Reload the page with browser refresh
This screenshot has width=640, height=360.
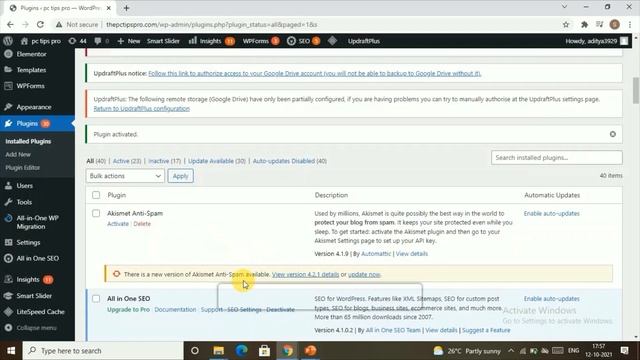point(40,24)
